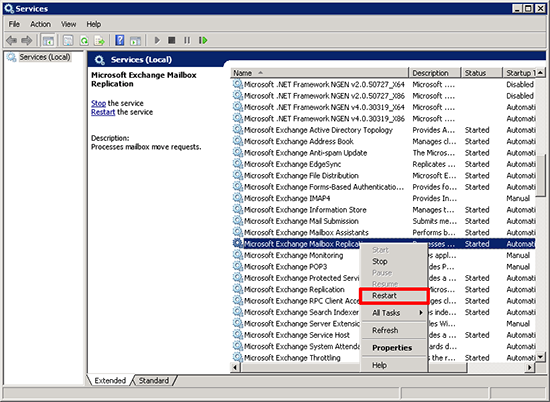The height and width of the screenshot is (402, 550).
Task: Click the Export List toolbar icon
Action: pos(100,41)
